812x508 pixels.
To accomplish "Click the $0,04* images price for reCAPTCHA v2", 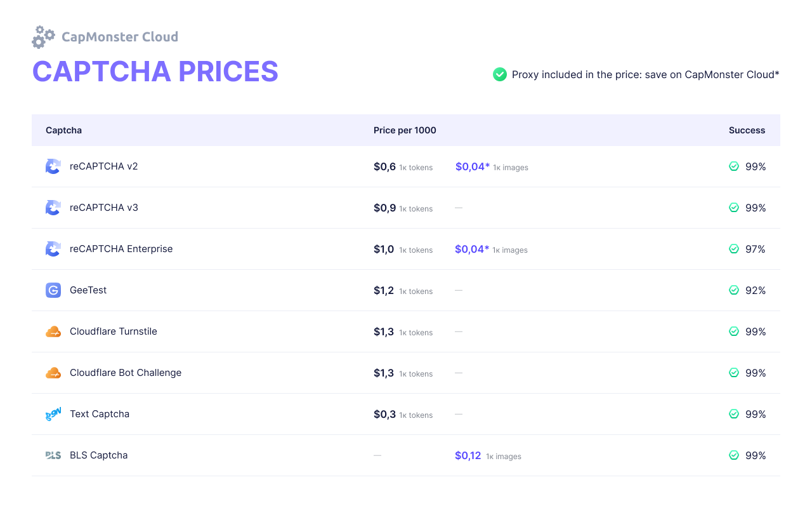I will point(473,167).
